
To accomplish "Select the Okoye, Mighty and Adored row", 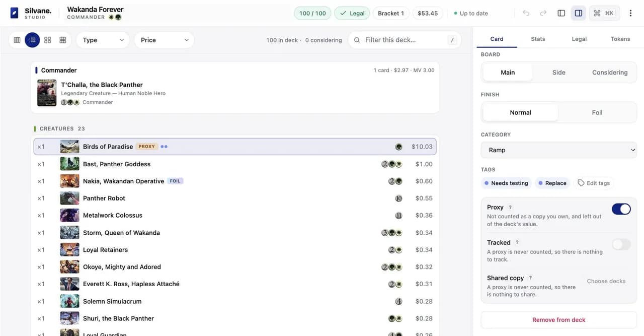I will click(x=235, y=267).
